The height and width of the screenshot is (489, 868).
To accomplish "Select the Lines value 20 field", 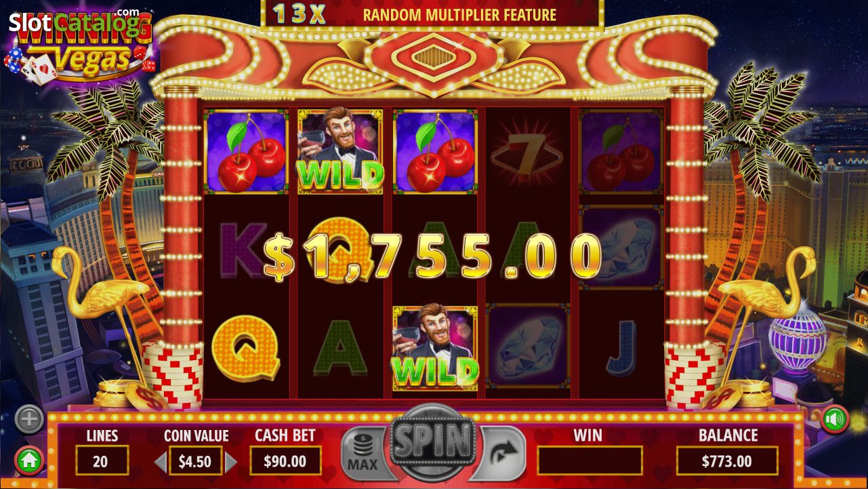I will pos(102,461).
